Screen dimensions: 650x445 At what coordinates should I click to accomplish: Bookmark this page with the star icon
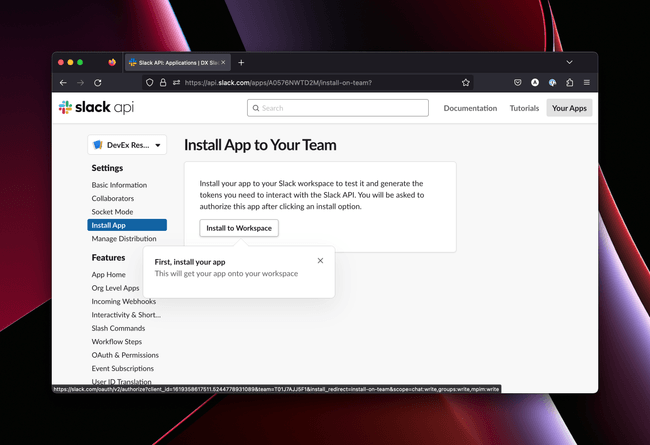tap(466, 83)
